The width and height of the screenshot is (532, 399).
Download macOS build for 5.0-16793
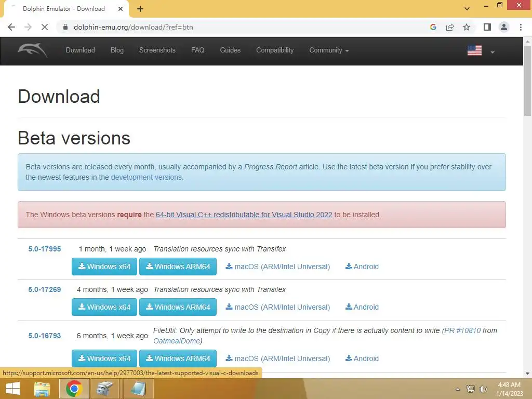click(x=277, y=358)
